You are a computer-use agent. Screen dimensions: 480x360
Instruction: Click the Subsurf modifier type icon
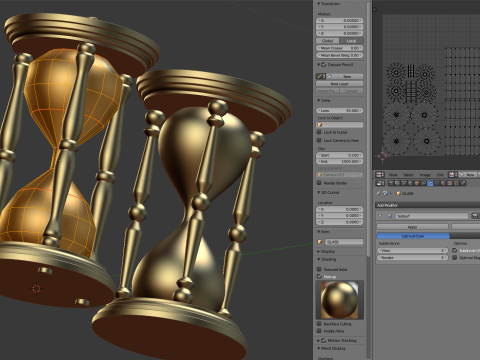390,216
